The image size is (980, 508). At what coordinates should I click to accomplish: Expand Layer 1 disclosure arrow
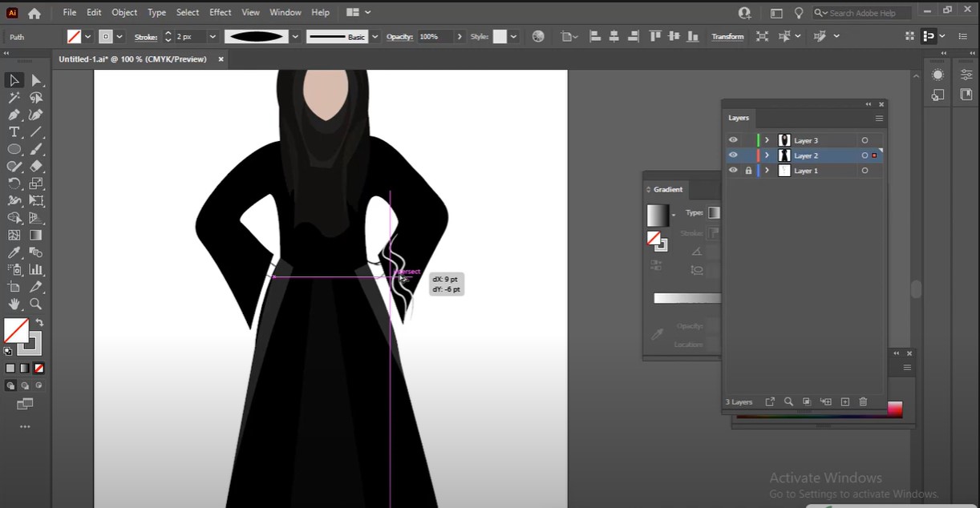coord(767,171)
